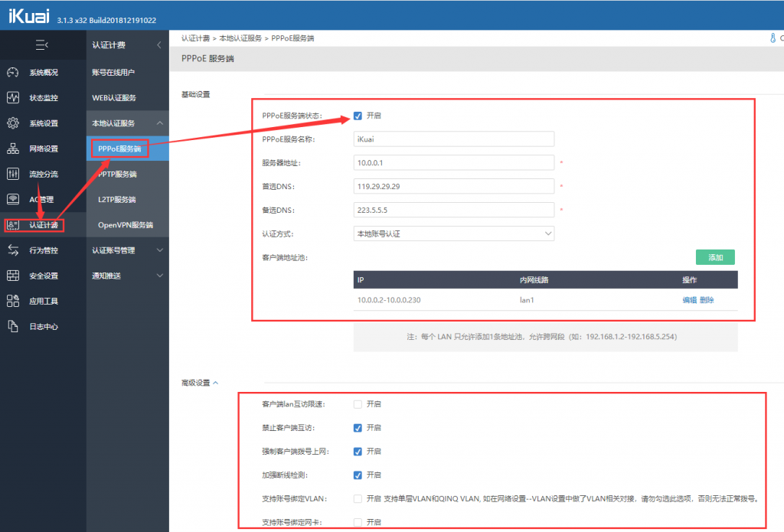Uncheck 禁止客户端互访 checkbox

358,427
